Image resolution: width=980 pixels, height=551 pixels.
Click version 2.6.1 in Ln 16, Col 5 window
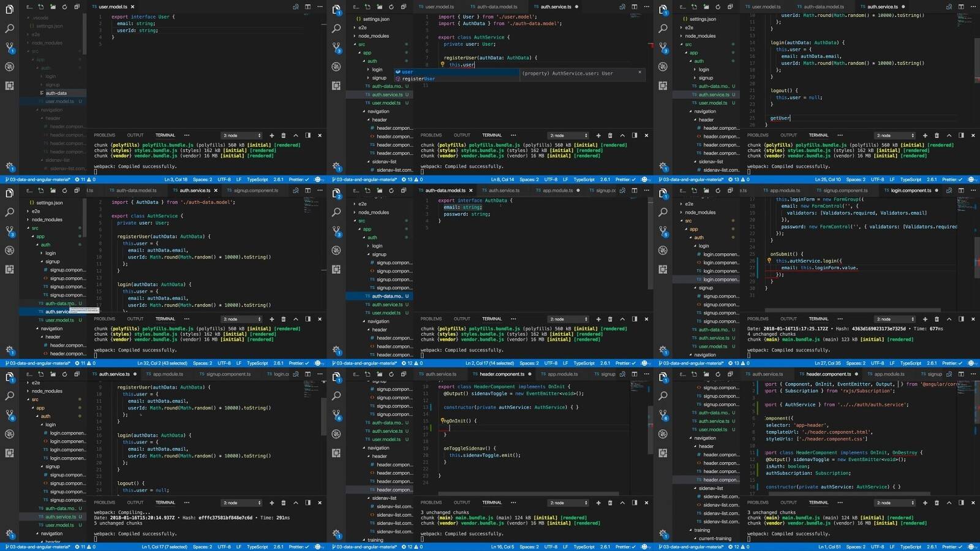click(605, 547)
